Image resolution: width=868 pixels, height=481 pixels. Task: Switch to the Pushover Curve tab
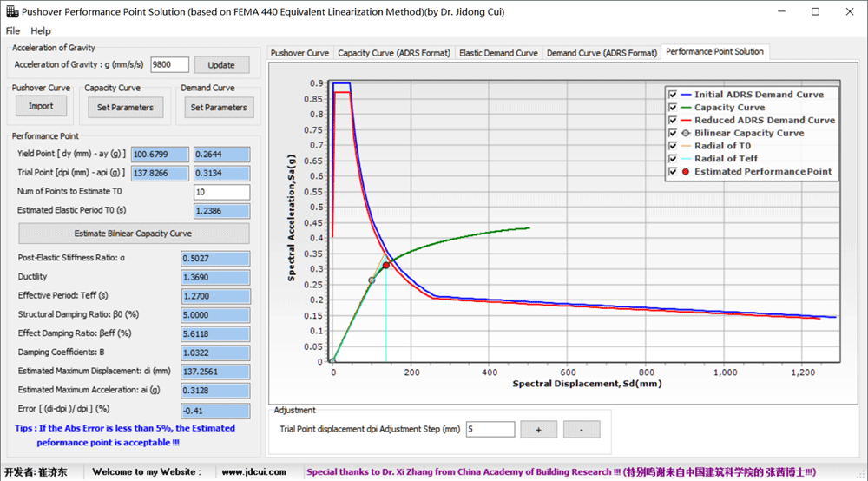tap(299, 53)
